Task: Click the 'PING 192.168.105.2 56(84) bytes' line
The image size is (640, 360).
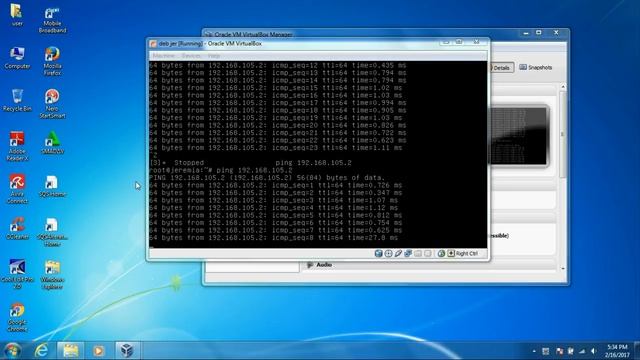Action: coord(267,178)
